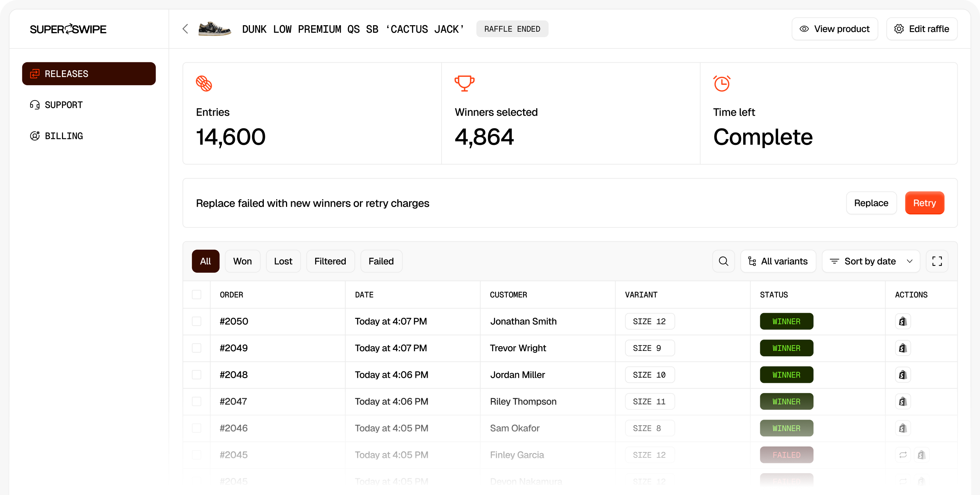Click the Replace button
980x495 pixels.
tap(871, 203)
